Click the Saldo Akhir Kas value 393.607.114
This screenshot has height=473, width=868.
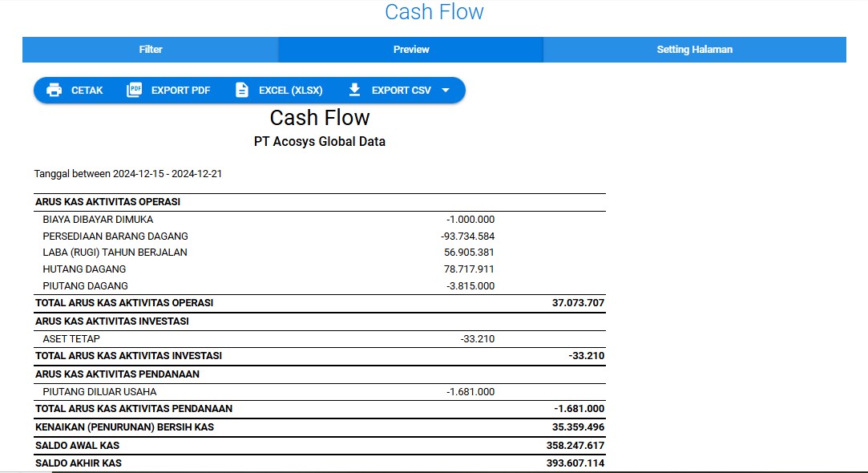pos(575,463)
